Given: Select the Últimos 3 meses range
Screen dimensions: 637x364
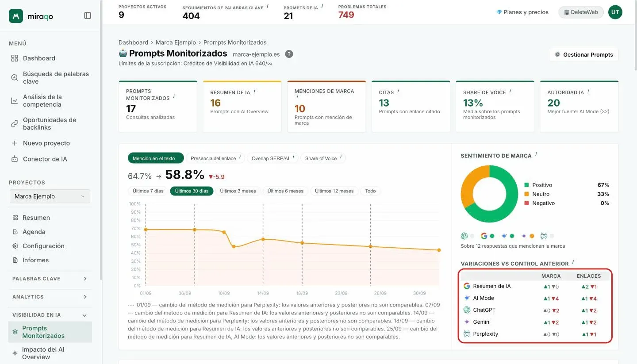Looking at the screenshot, I should point(238,191).
